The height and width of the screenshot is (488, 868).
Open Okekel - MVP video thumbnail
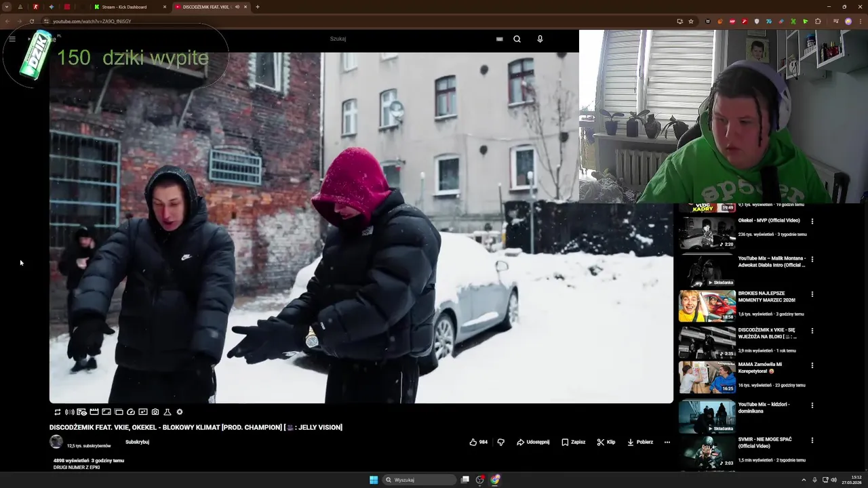pos(707,233)
